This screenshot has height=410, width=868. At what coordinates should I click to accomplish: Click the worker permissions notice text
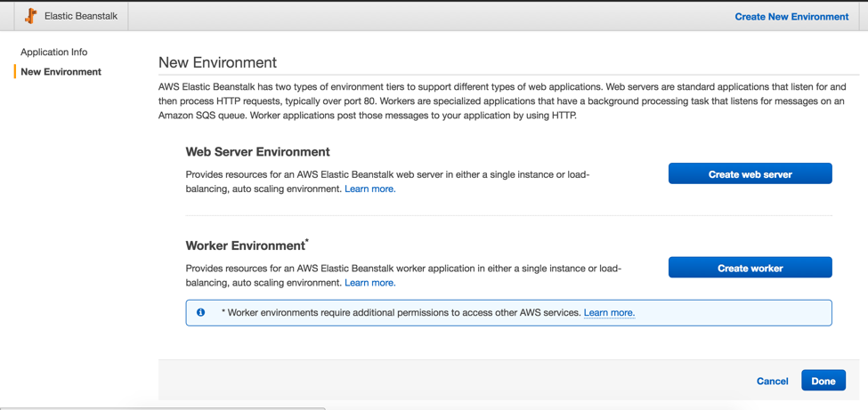[x=402, y=312]
